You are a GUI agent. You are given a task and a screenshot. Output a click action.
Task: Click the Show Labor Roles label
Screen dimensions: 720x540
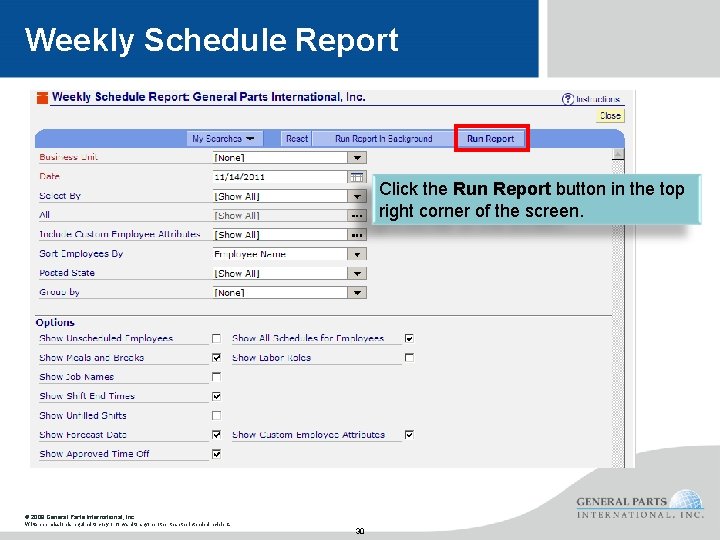coord(271,358)
